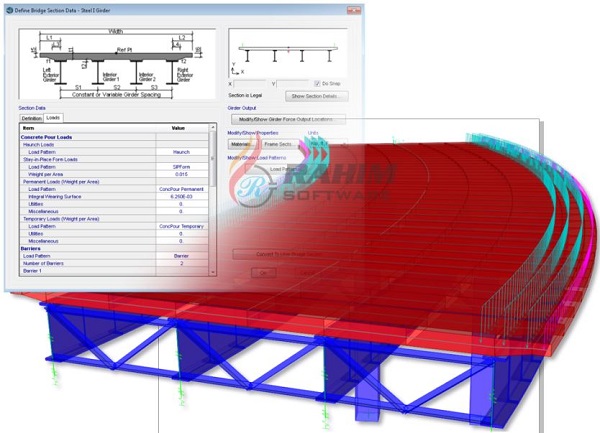Select the ConcPour Temporary value cell

pyautogui.click(x=181, y=226)
